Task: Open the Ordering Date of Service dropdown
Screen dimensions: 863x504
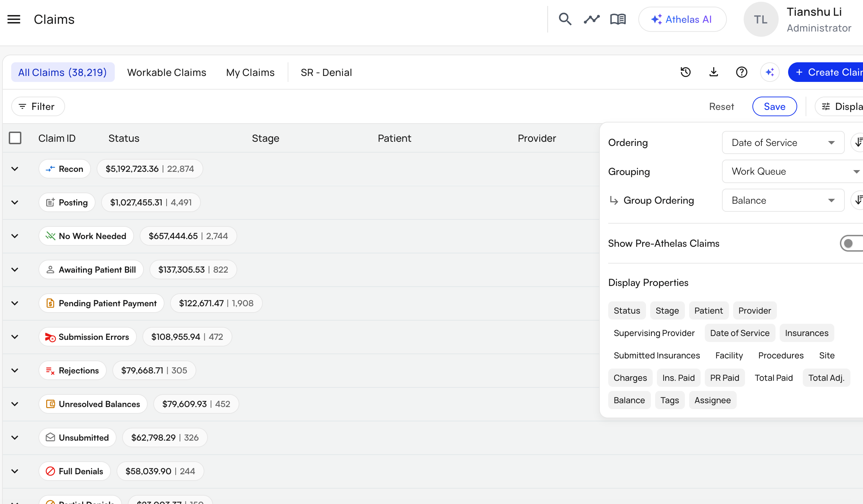Action: pyautogui.click(x=783, y=142)
